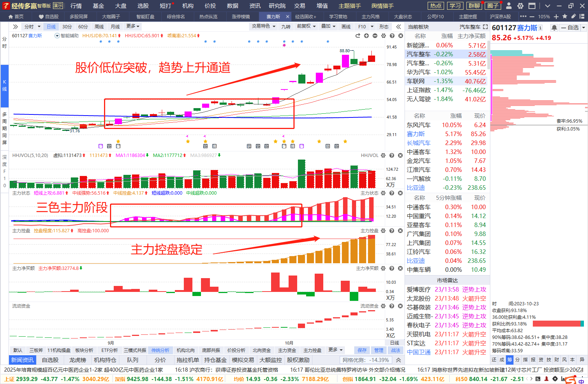Click the 群聊 button

[x=474, y=6]
